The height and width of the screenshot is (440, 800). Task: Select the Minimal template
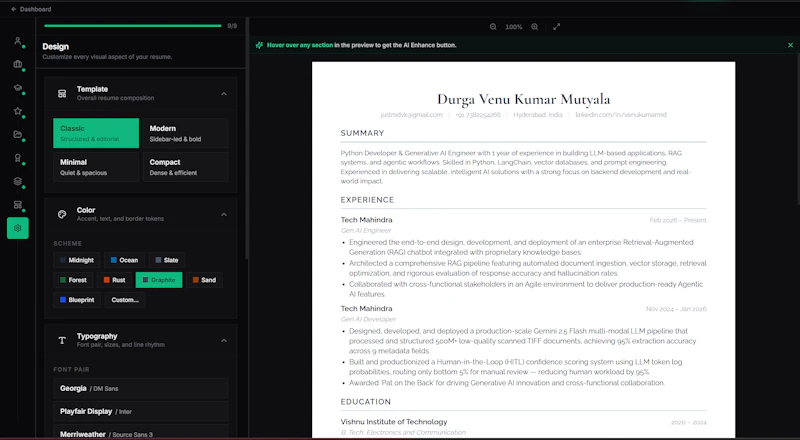[96, 167]
